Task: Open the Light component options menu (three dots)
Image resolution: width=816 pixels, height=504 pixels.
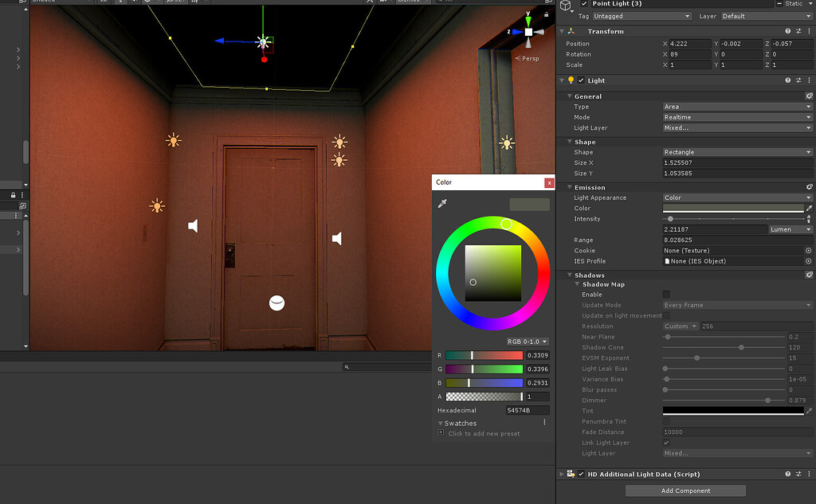Action: (809, 80)
